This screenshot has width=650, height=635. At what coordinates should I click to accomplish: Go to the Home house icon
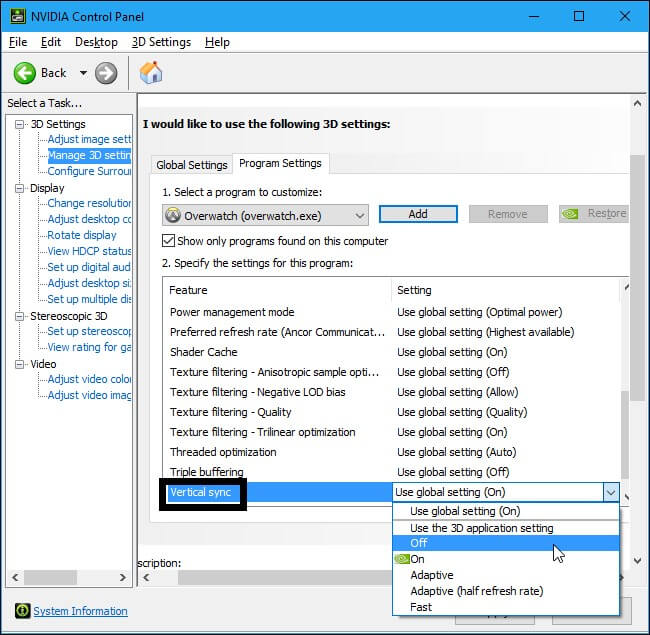pyautogui.click(x=151, y=73)
